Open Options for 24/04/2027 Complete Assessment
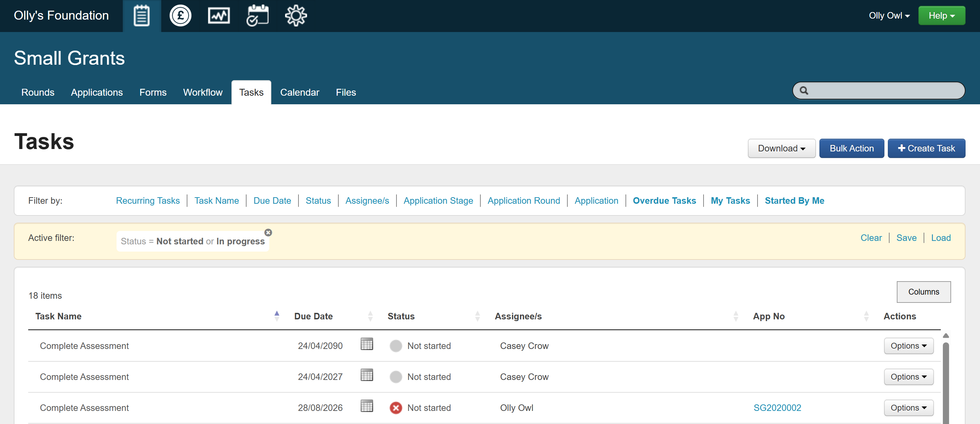The height and width of the screenshot is (424, 980). click(x=908, y=377)
